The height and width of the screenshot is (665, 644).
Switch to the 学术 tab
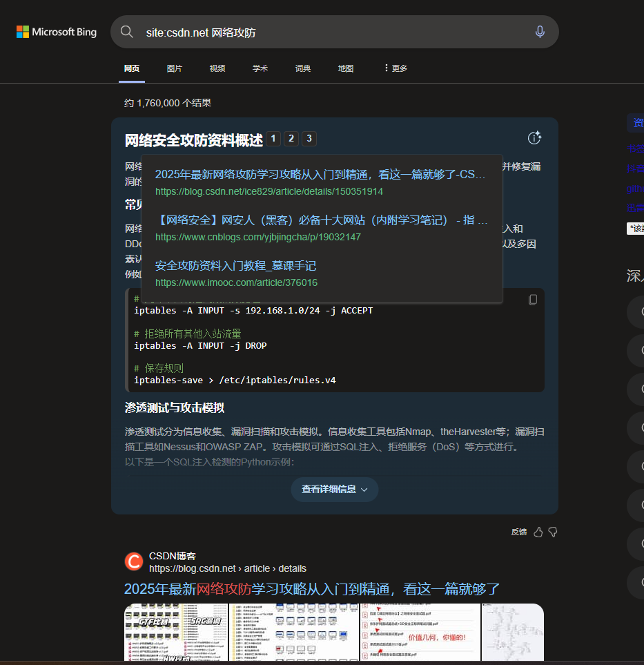click(x=260, y=68)
